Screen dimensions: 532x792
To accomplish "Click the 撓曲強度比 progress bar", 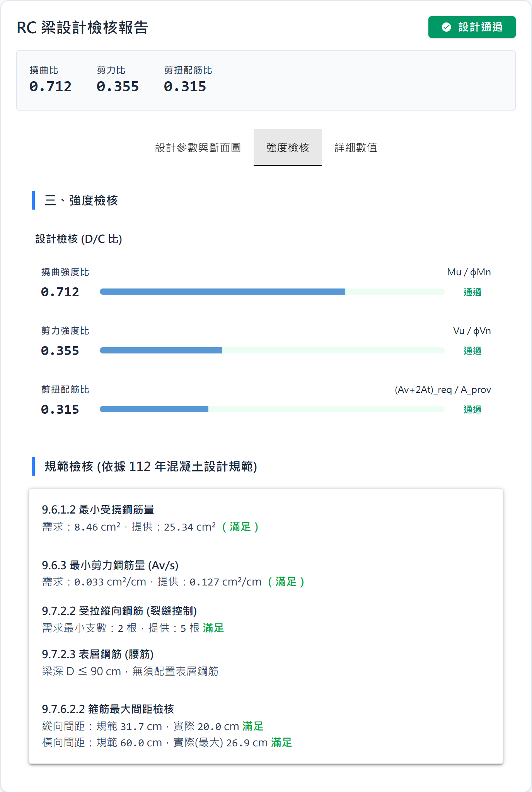I will pyautogui.click(x=271, y=291).
